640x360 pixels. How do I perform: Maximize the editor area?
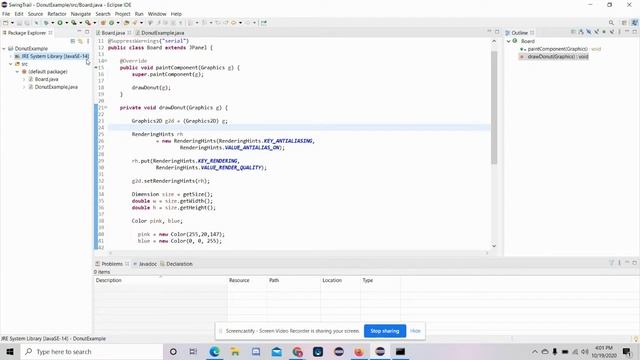(x=497, y=32)
